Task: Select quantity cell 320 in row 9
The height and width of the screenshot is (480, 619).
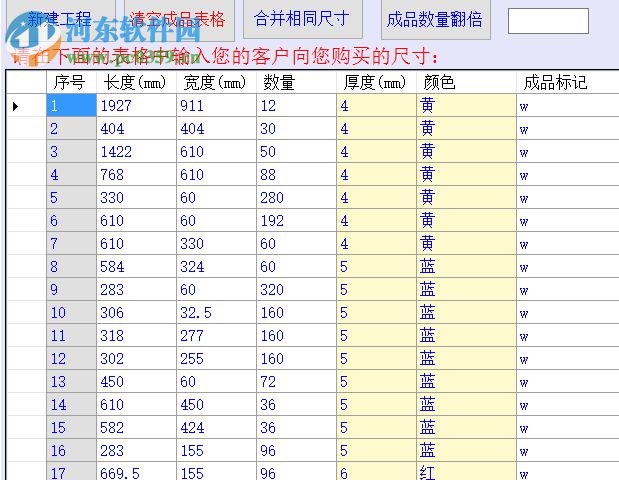Action: [x=296, y=289]
